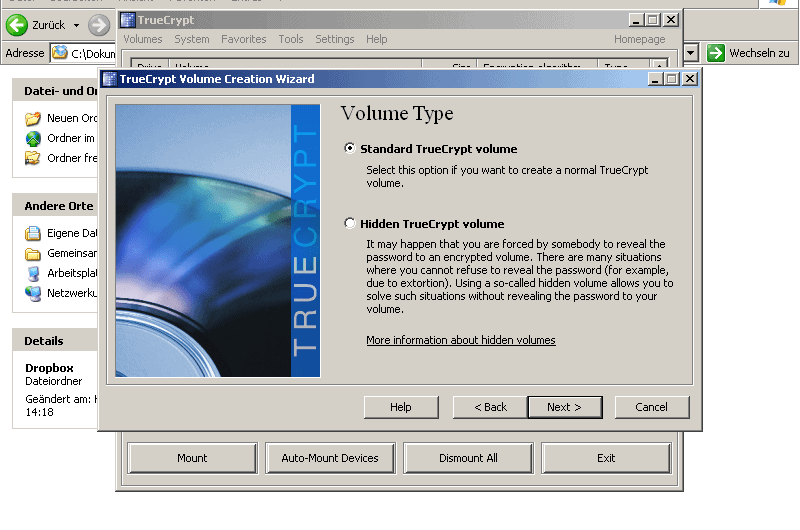Image resolution: width=800 pixels, height=530 pixels.
Task: Click the Ordner freigeben sharing icon
Action: pyautogui.click(x=33, y=158)
